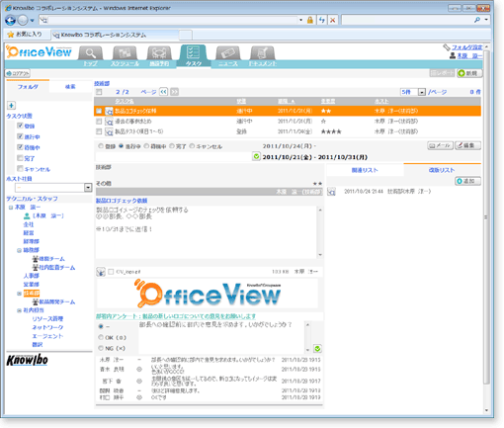
Task: Click the 新規 button
Action: coord(469,73)
